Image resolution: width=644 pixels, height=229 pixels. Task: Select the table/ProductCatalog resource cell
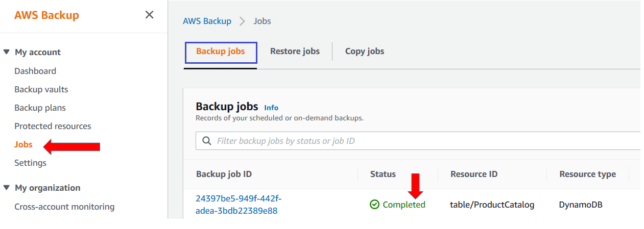tap(492, 205)
